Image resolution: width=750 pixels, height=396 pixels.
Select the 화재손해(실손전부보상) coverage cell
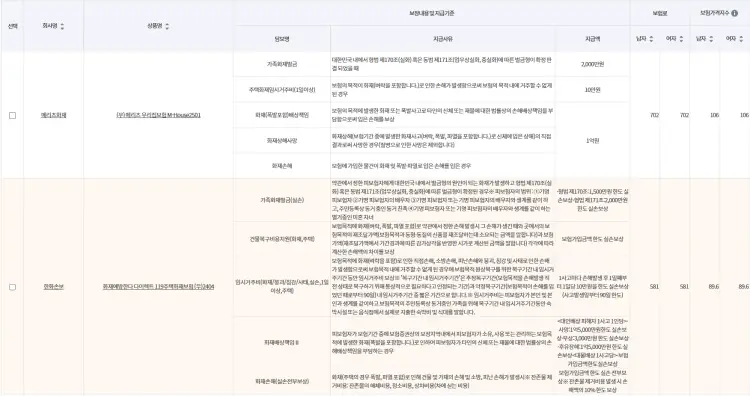point(282,382)
